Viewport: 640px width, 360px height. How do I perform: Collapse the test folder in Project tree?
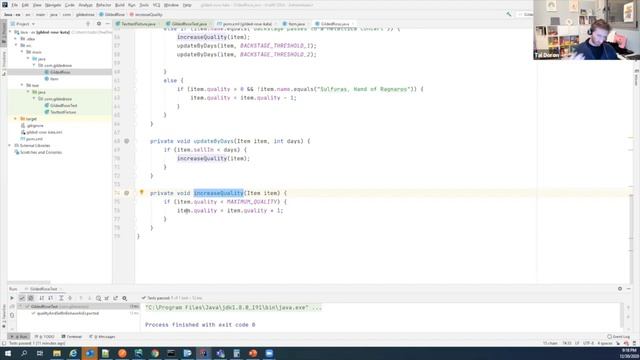click(x=22, y=85)
